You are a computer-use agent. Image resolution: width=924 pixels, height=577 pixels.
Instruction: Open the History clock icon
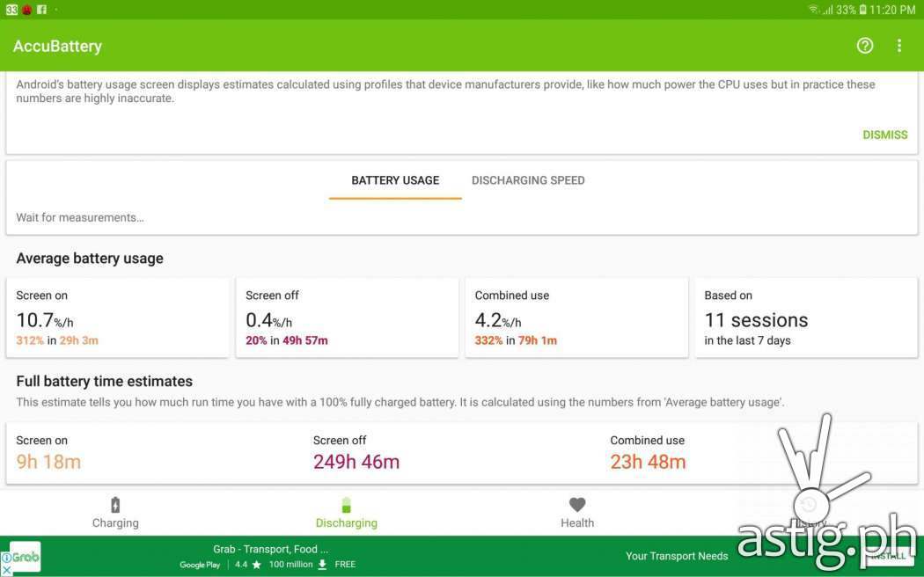pyautogui.click(x=809, y=505)
